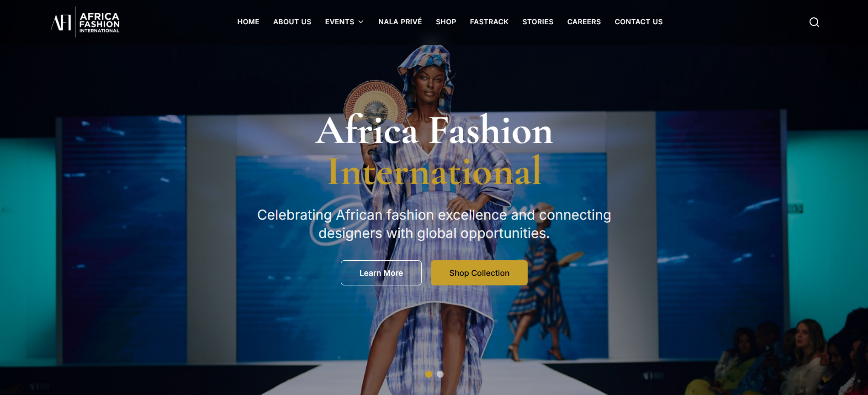Click the hero tagline about African fashion
Screen dimensions: 868x395
tap(434, 224)
